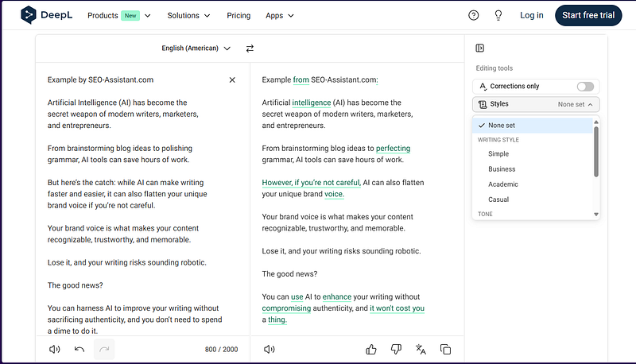Click into the source text 'Example by SEO-Assistant.com'
This screenshot has width=636, height=364.
[x=100, y=79]
